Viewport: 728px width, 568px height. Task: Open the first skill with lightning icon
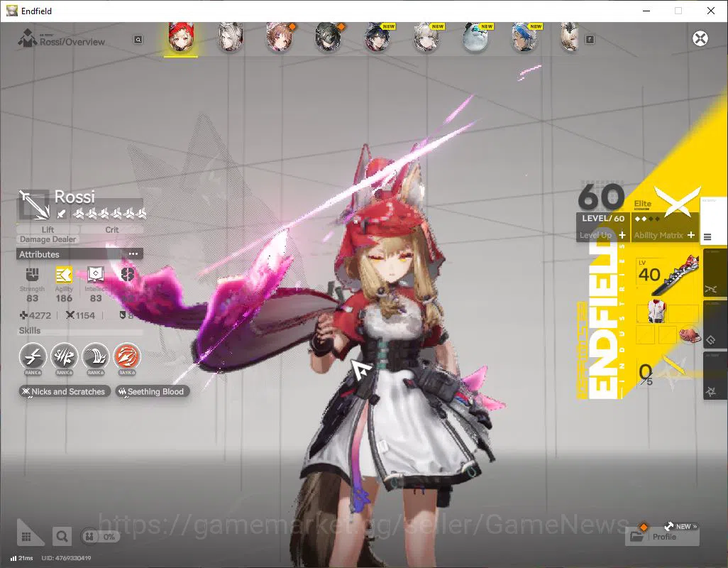[x=33, y=356]
